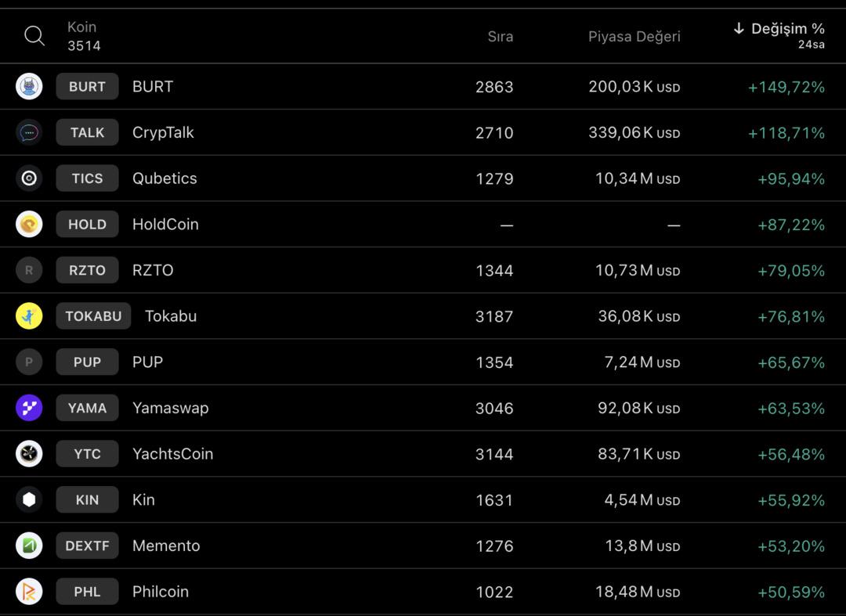Click the Qubetics coin logo icon
This screenshot has width=846, height=616.
pos(29,178)
